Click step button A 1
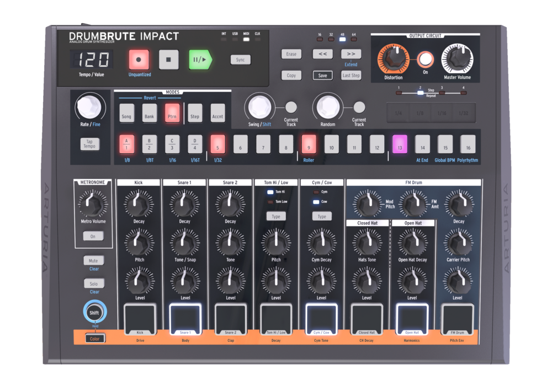This screenshot has width=552, height=392. tap(127, 144)
